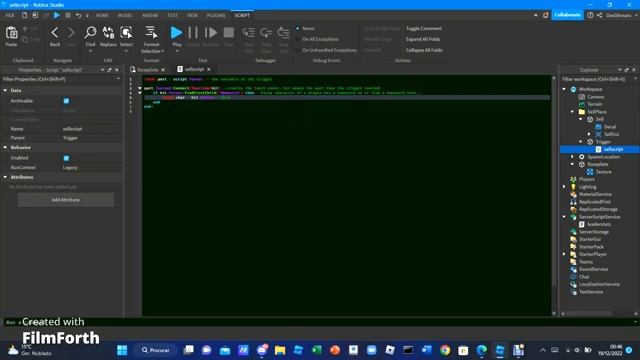The width and height of the screenshot is (640, 360).
Task: Click the Format Selection icon
Action: 151,32
